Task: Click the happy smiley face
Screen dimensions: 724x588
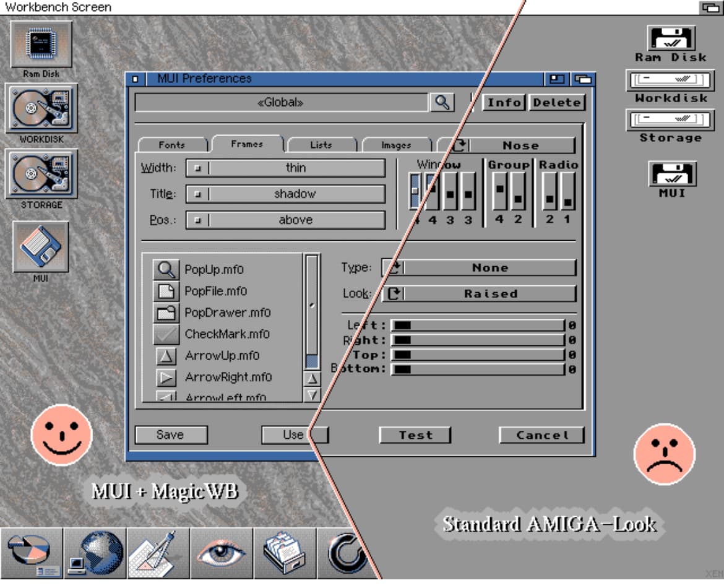Action: [62, 435]
